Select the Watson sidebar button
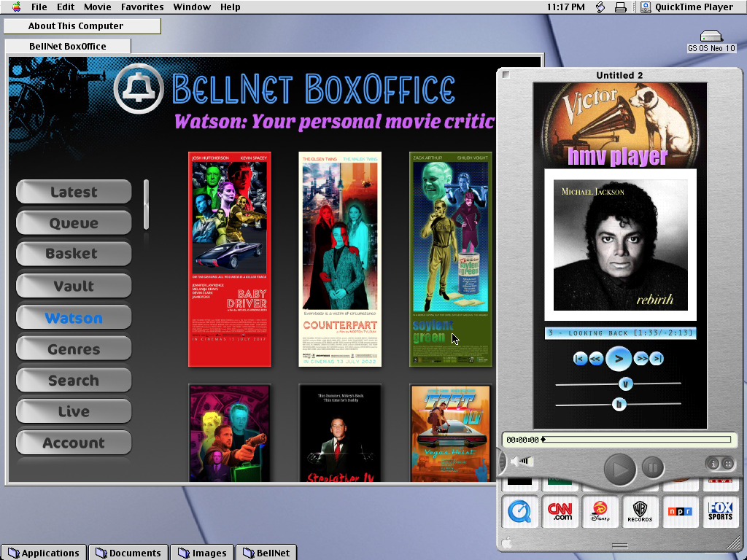747x560 pixels. (74, 318)
